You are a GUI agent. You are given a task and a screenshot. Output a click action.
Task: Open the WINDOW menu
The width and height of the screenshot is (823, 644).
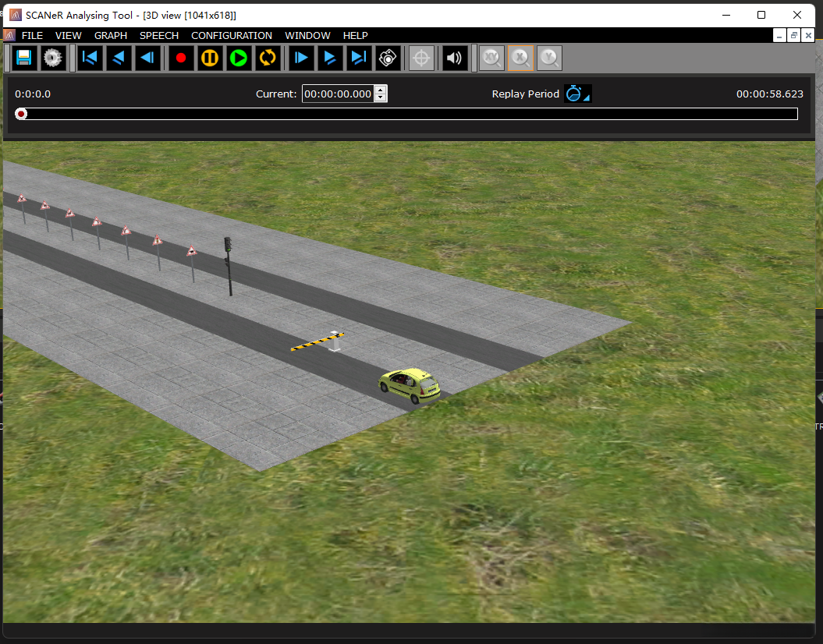tap(307, 36)
